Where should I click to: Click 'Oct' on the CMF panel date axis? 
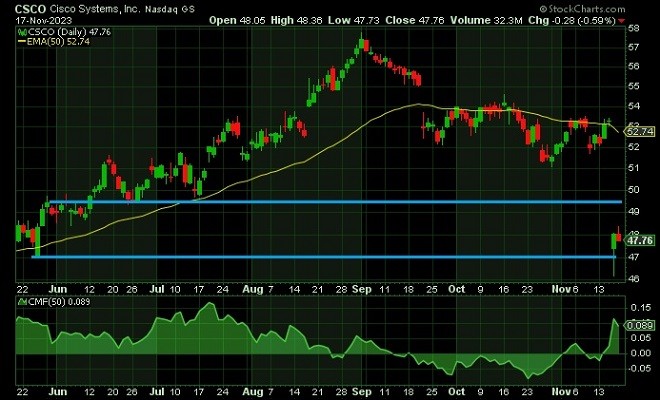(x=457, y=392)
